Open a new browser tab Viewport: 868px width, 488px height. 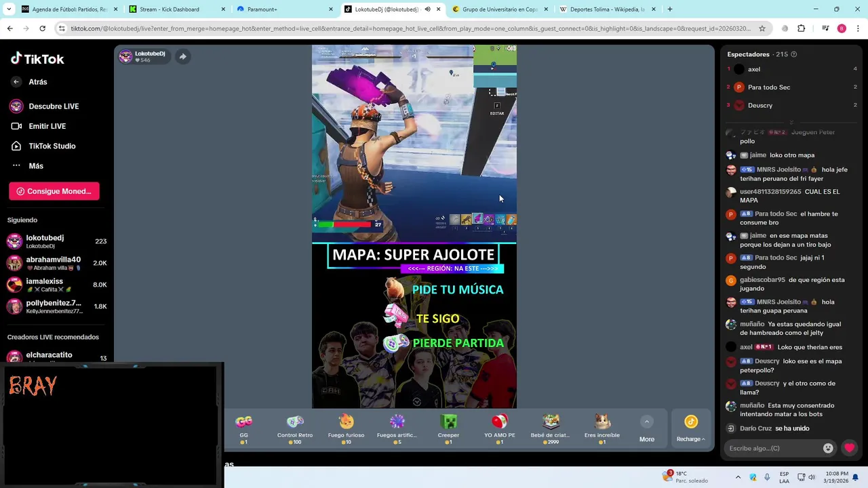(670, 9)
